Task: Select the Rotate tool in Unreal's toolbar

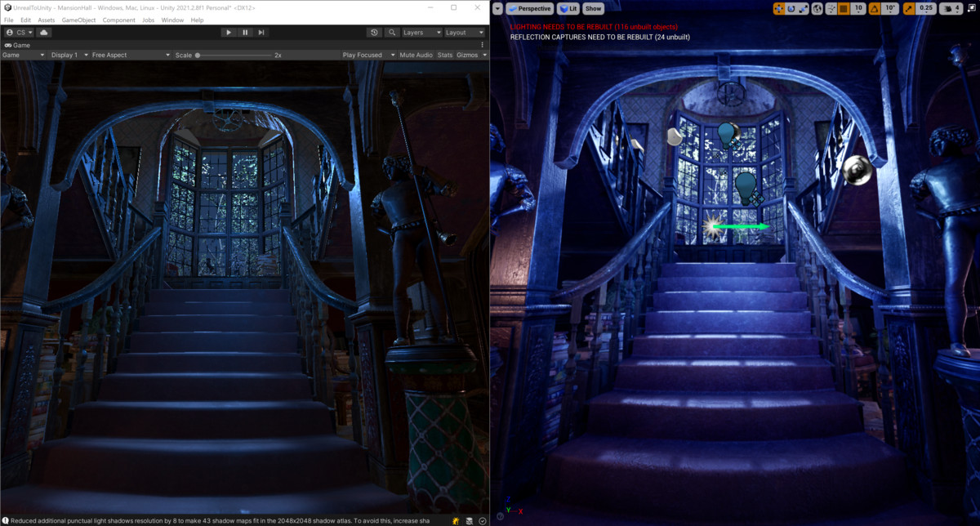Action: pos(791,7)
